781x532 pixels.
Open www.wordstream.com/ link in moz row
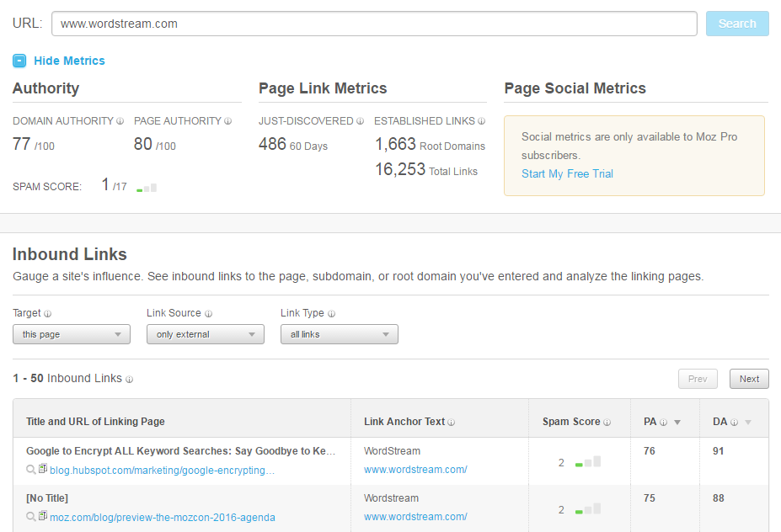pos(415,517)
